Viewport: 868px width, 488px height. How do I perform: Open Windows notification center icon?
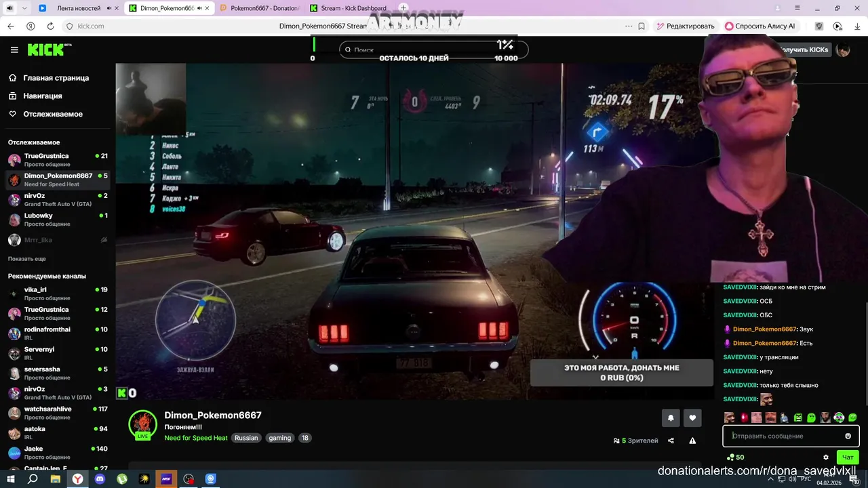(x=855, y=479)
